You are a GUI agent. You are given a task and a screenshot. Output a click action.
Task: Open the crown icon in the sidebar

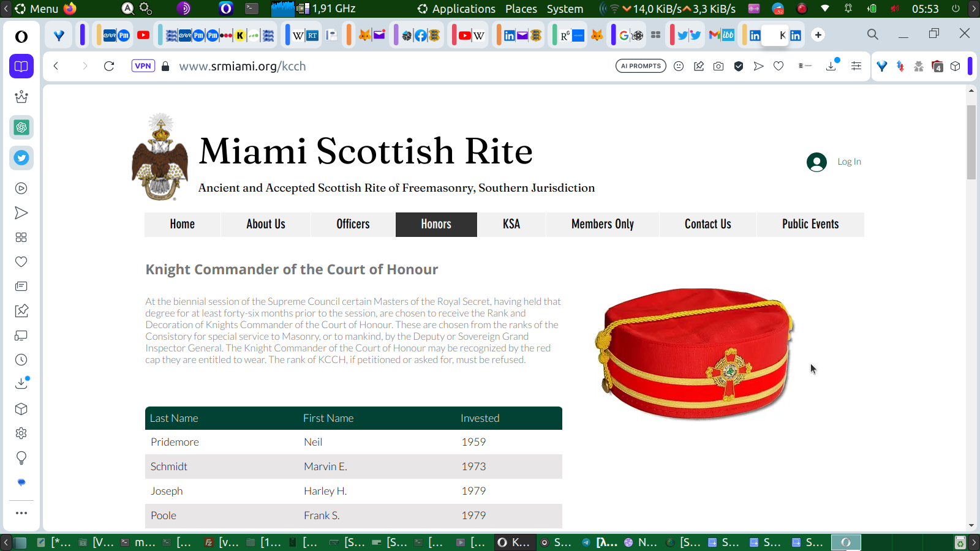[21, 97]
